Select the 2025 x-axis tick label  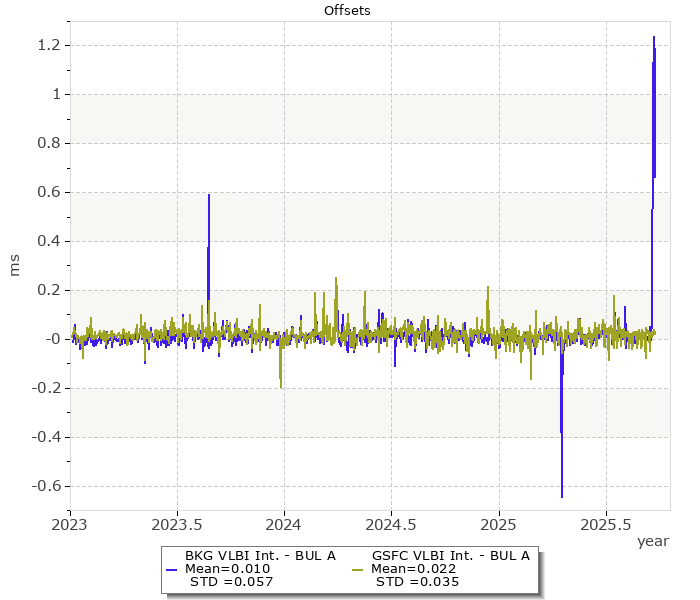pos(498,523)
